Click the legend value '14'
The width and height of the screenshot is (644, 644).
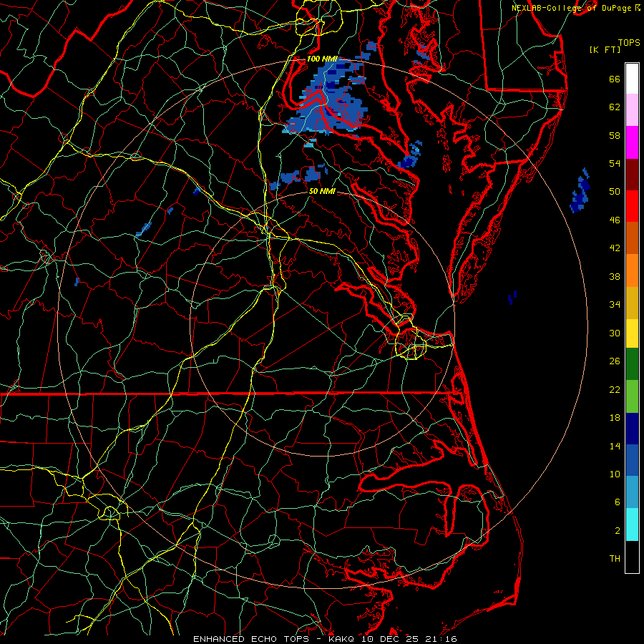pyautogui.click(x=615, y=446)
